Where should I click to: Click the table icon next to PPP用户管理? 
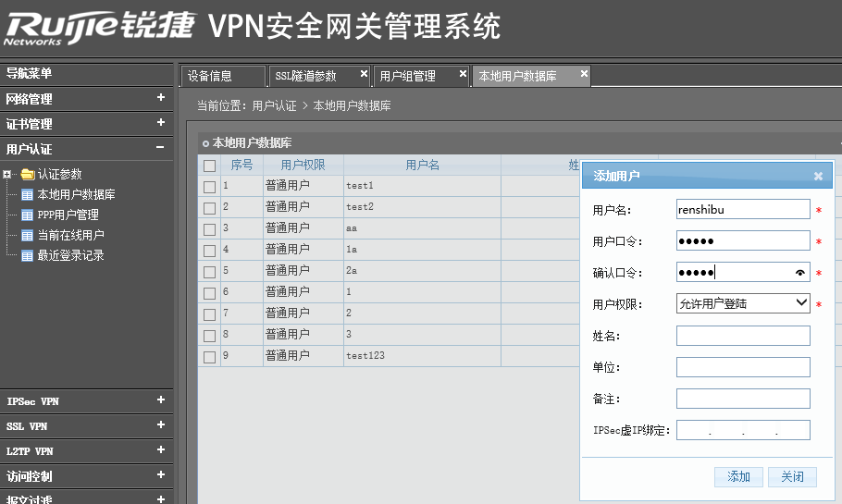pos(27,215)
